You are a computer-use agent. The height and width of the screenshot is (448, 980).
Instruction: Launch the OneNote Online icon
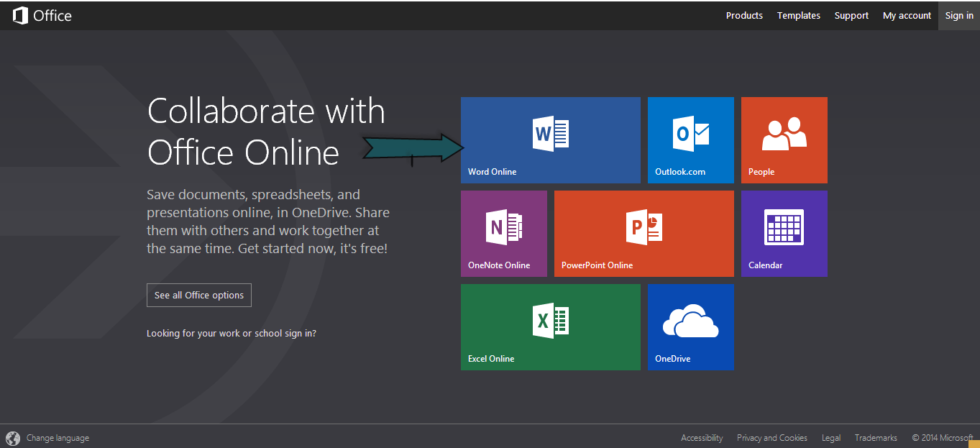(504, 227)
